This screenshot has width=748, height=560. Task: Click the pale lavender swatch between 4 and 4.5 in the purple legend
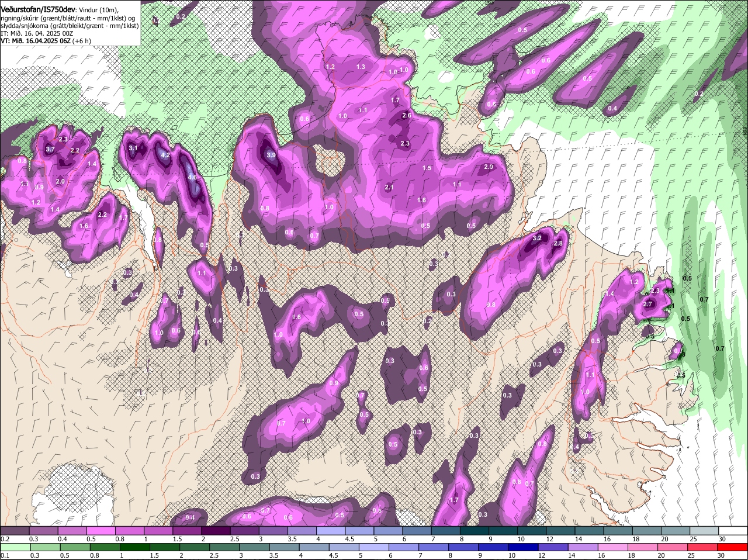[331, 530]
